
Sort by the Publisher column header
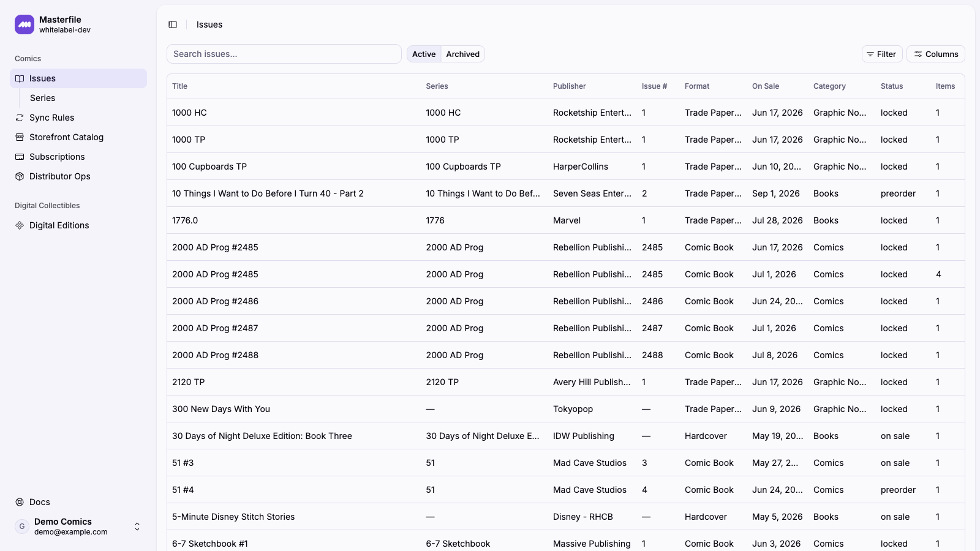click(570, 86)
